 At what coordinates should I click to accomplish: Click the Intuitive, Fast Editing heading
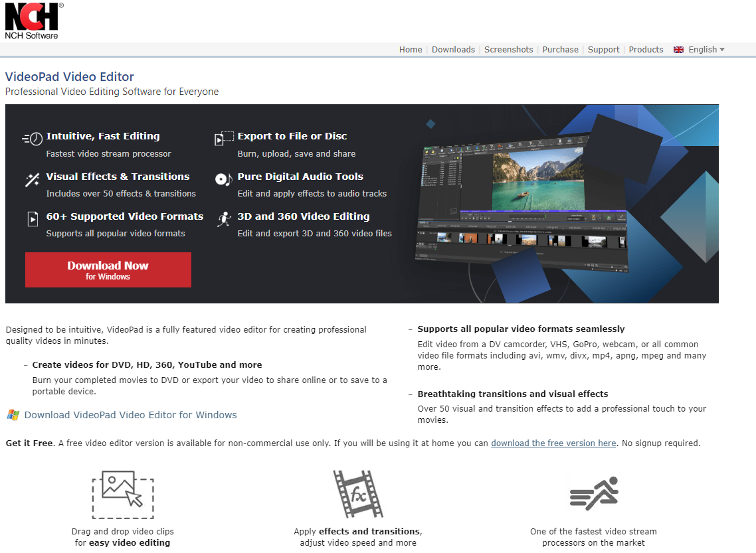(103, 136)
